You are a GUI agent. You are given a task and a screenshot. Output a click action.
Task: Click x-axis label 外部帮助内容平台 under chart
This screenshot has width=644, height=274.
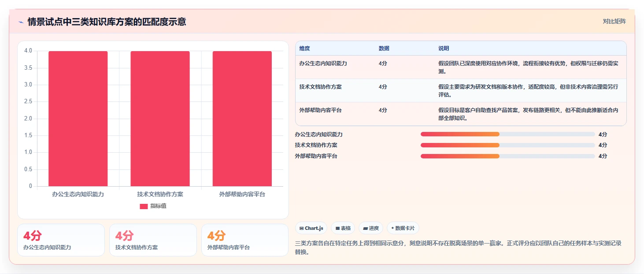pos(242,194)
